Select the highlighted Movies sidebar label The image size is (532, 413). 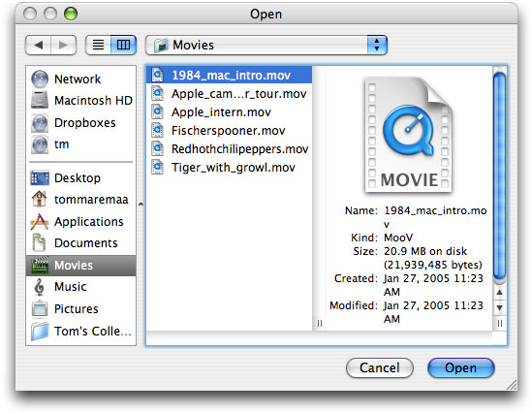pos(74,266)
